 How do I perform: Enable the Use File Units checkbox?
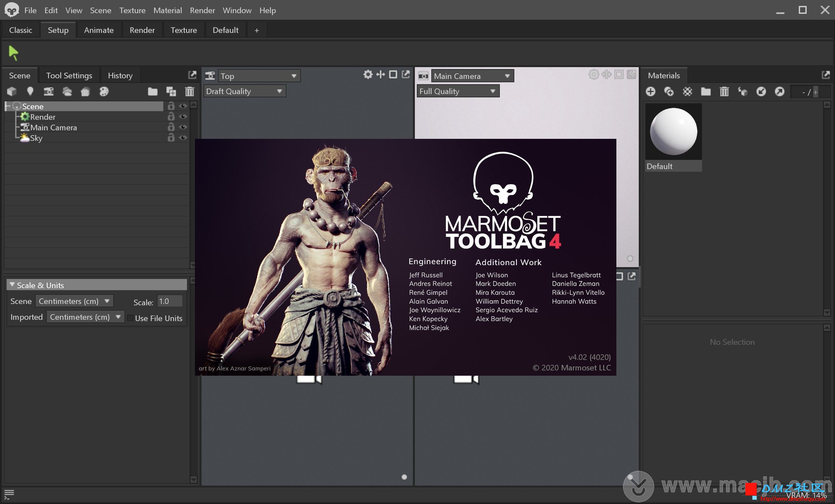[x=130, y=318]
